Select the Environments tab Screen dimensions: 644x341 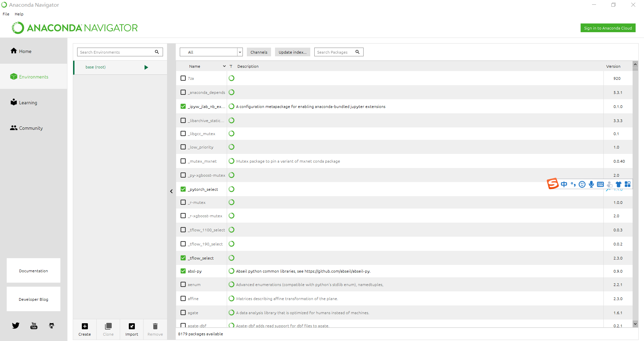point(34,76)
